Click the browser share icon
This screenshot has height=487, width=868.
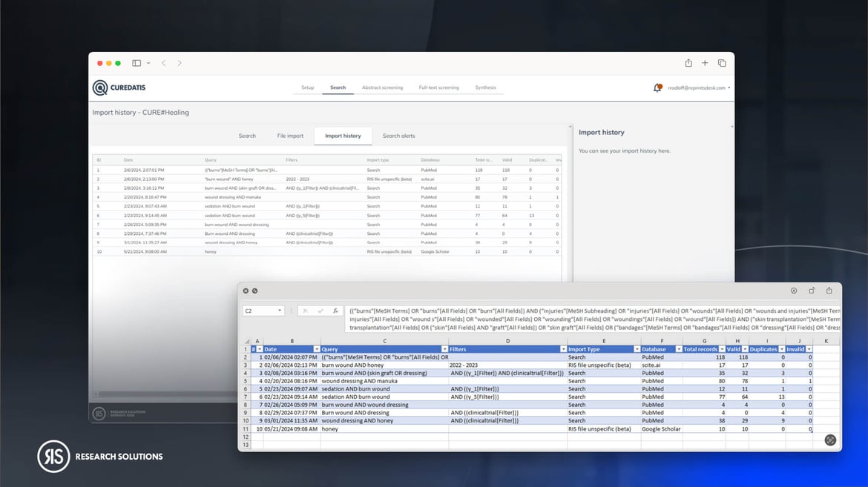click(x=688, y=63)
